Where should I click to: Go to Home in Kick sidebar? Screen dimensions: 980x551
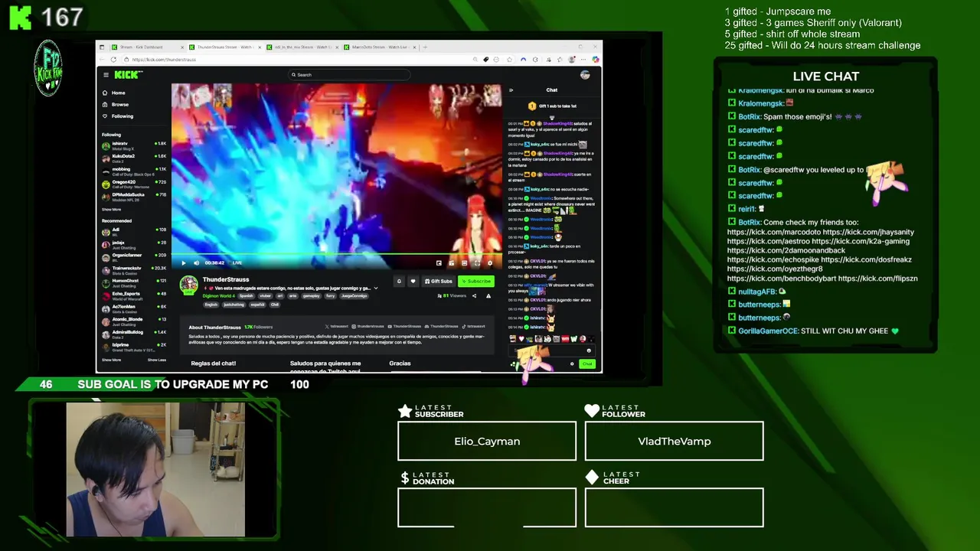[114, 93]
